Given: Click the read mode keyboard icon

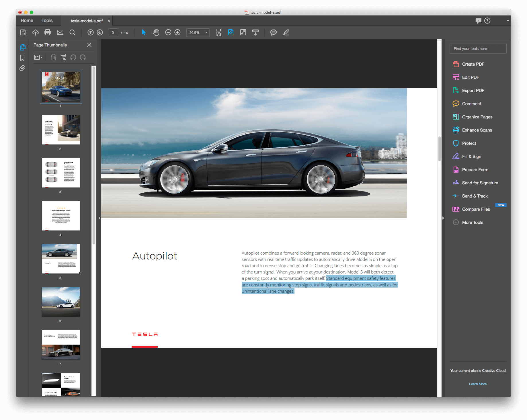Looking at the screenshot, I should tap(255, 32).
